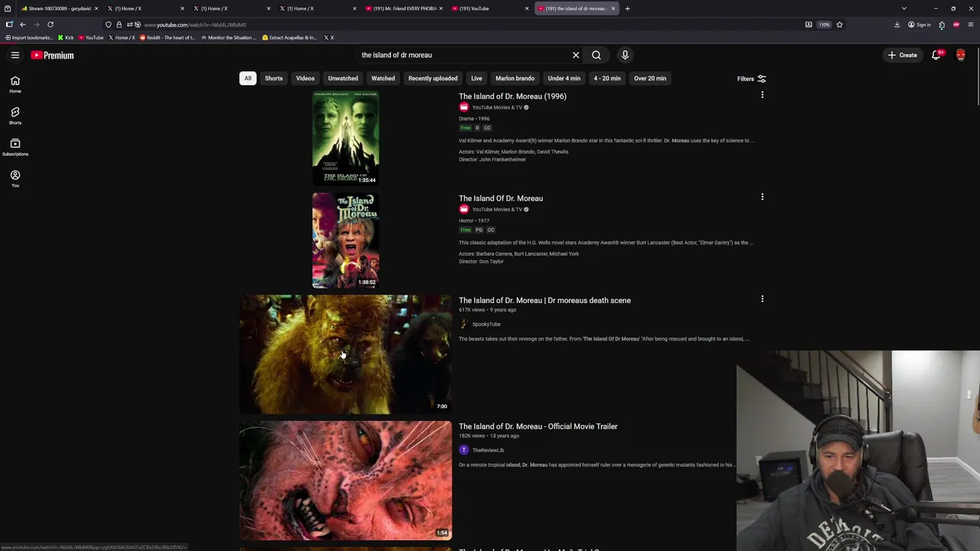Open The Island Of Dr. Moreau 1977 title

pos(501,198)
